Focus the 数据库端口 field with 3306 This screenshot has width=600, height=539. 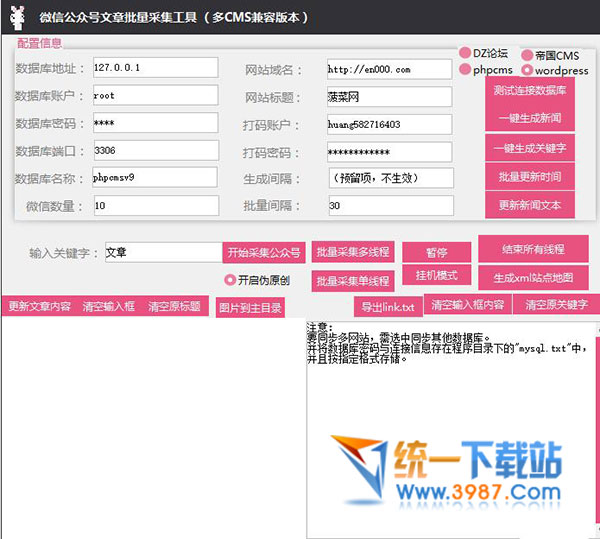157,150
